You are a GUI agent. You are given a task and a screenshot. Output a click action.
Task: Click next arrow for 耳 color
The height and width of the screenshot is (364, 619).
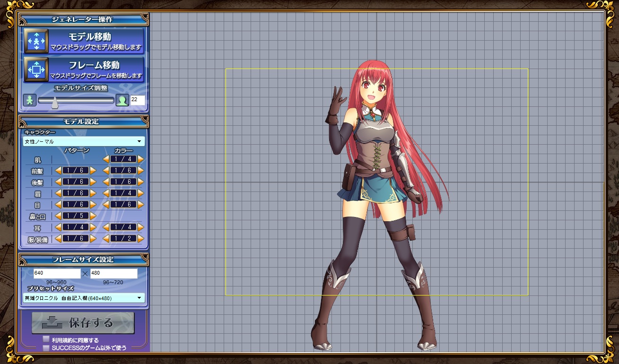pos(141,227)
